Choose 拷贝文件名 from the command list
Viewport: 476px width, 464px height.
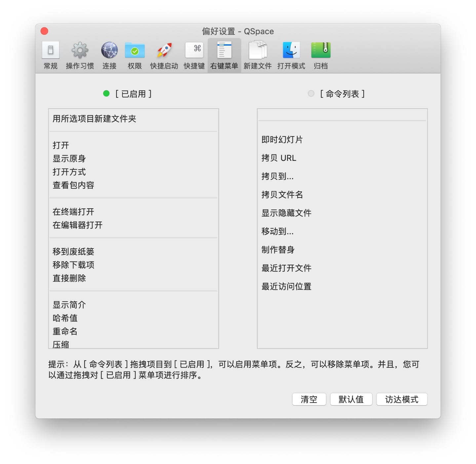282,195
